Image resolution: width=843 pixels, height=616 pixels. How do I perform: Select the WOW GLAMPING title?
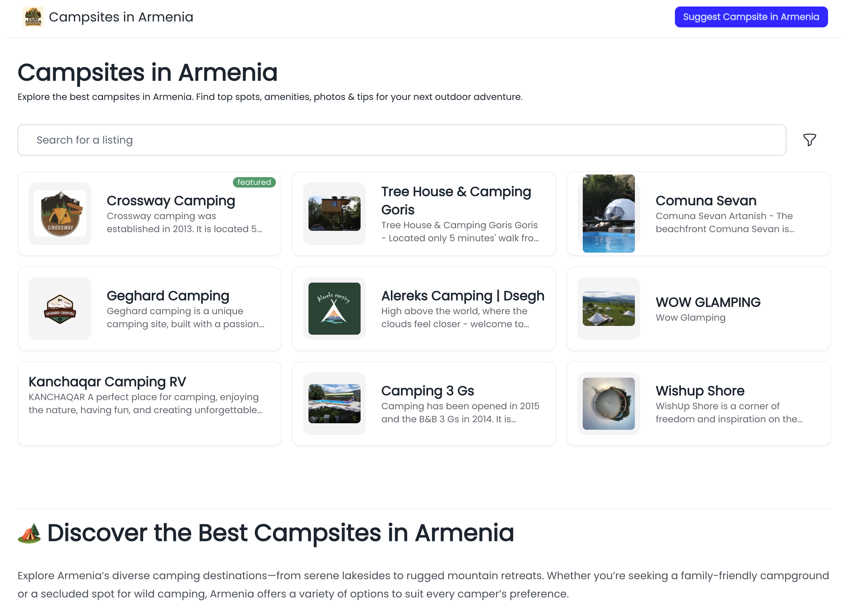pos(707,302)
